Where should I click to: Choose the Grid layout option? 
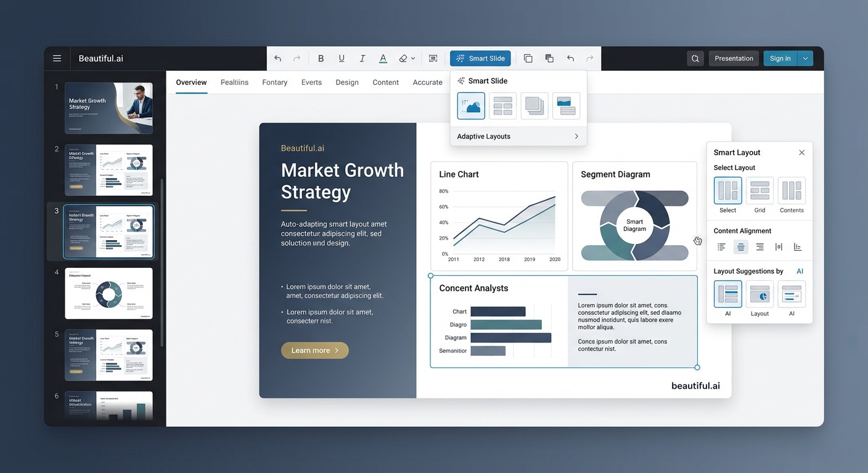(x=759, y=196)
